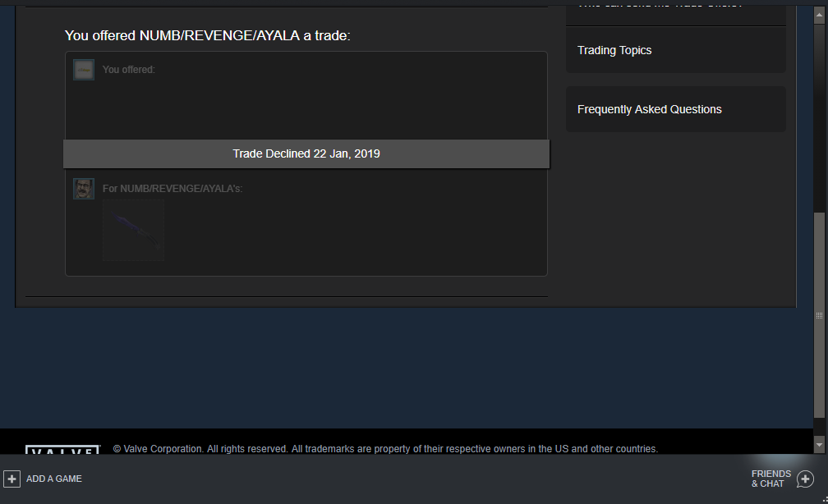
Task: Click the partly hidden link above Trading Topics
Action: (660, 4)
